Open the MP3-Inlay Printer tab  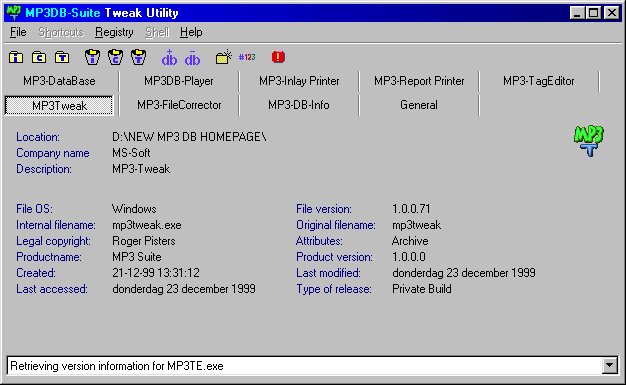pos(299,81)
